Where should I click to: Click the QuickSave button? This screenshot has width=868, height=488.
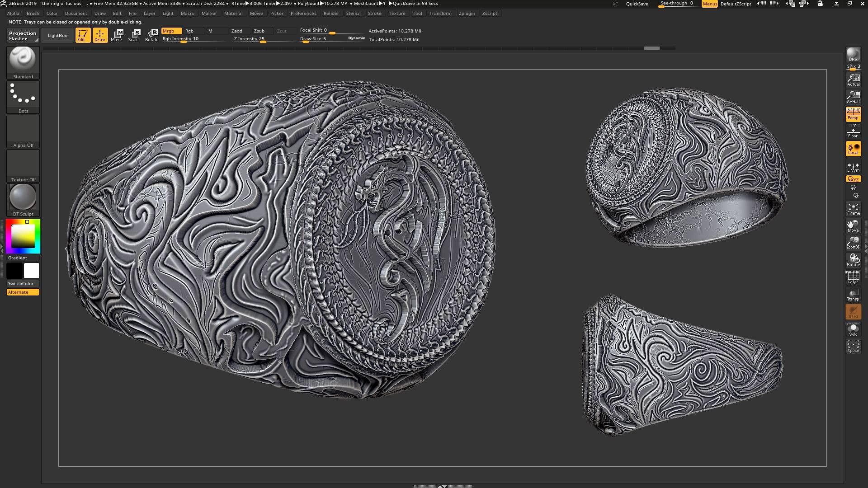pos(637,4)
